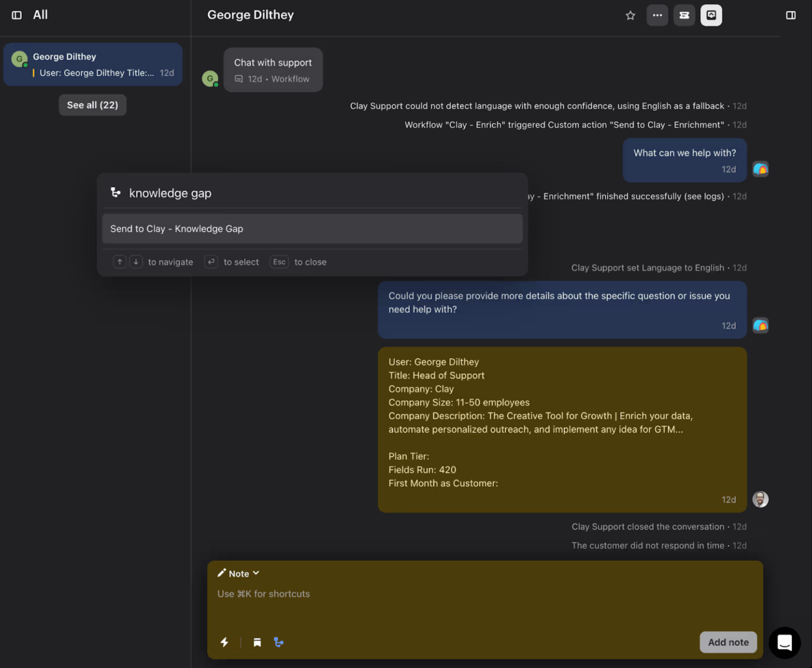
Task: Click the Add note button
Action: coord(728,642)
